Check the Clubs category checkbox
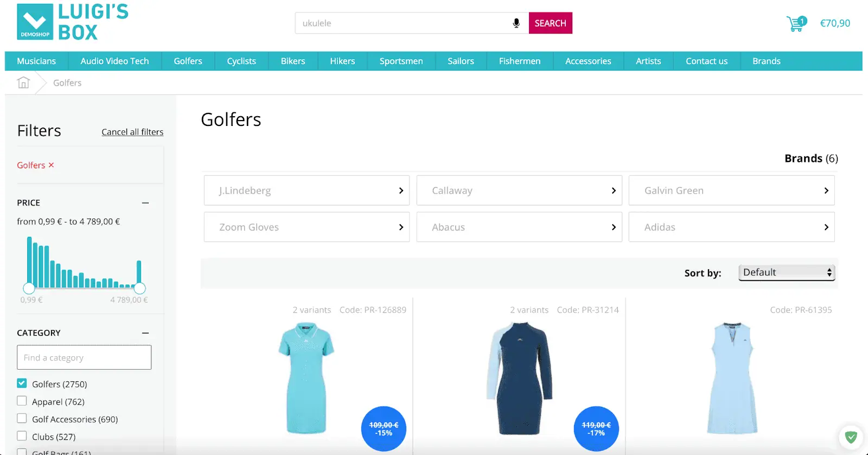Image resolution: width=868 pixels, height=455 pixels. [22, 436]
